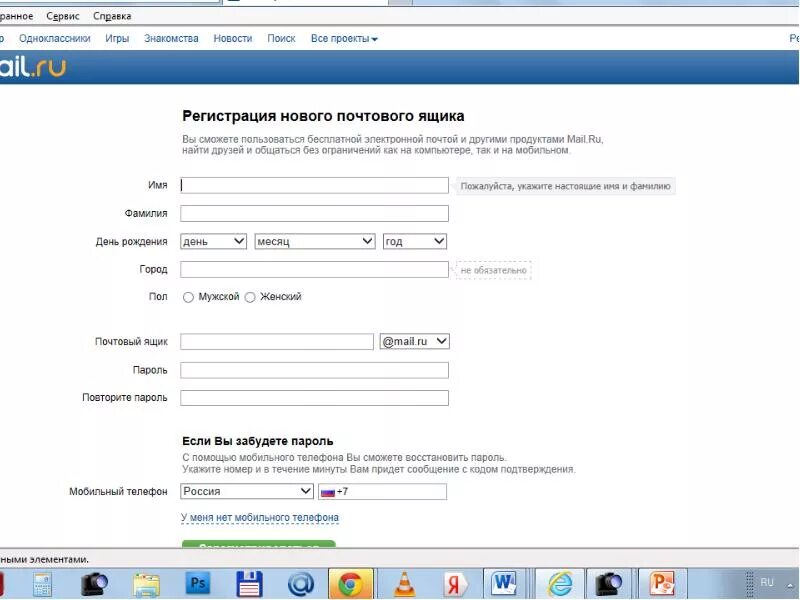Image resolution: width=800 pixels, height=600 pixels.
Task: Open camera app icon beside PowerPoint
Action: point(609,584)
